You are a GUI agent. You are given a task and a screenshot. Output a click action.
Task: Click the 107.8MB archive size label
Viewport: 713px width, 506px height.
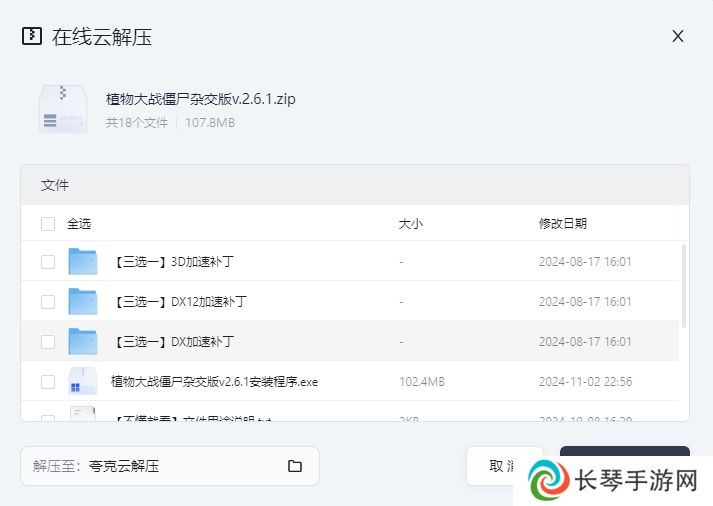pos(210,123)
